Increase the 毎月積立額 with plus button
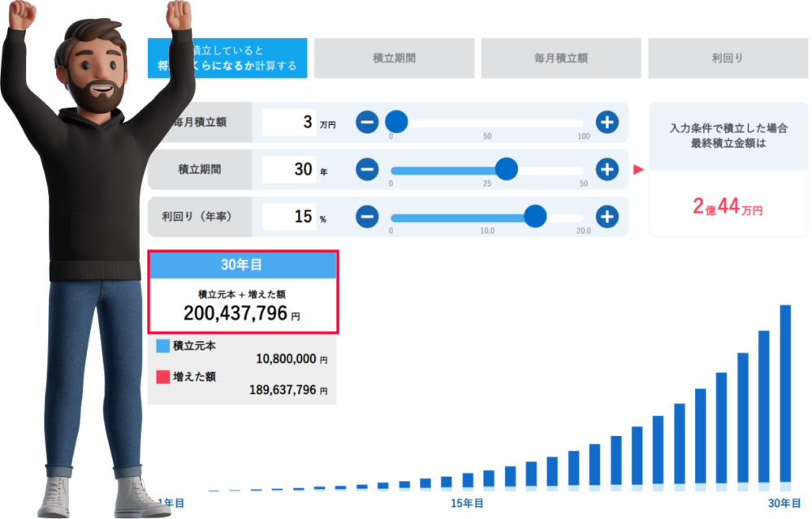 coord(607,123)
